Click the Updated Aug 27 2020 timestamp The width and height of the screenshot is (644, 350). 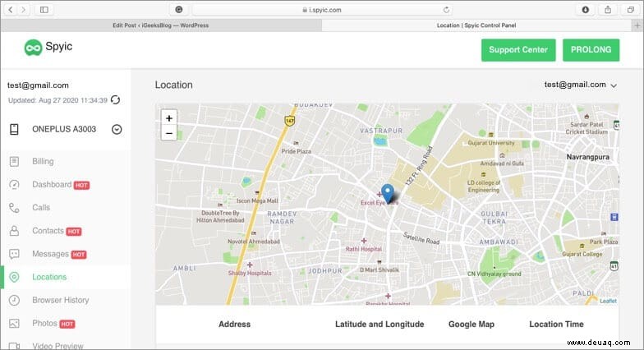click(x=57, y=100)
